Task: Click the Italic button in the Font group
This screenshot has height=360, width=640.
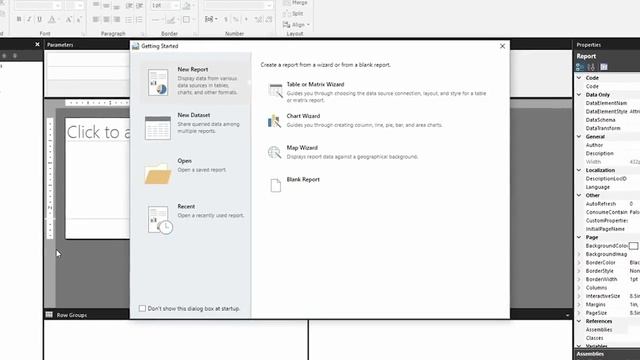Action: (29, 19)
